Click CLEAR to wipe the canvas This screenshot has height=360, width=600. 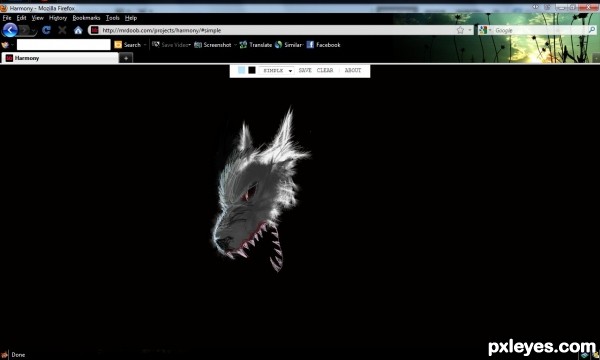[325, 70]
